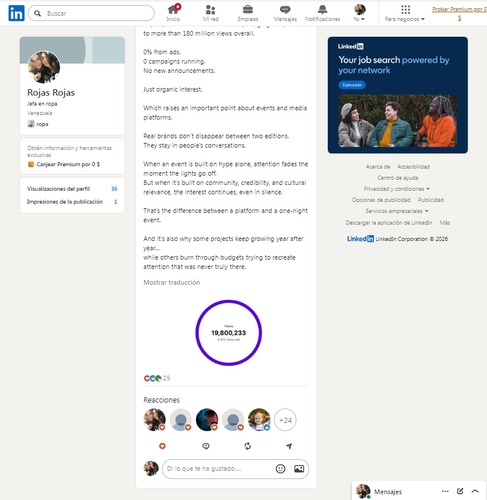Expand the Más footer option
This screenshot has width=487, height=500.
445,222
